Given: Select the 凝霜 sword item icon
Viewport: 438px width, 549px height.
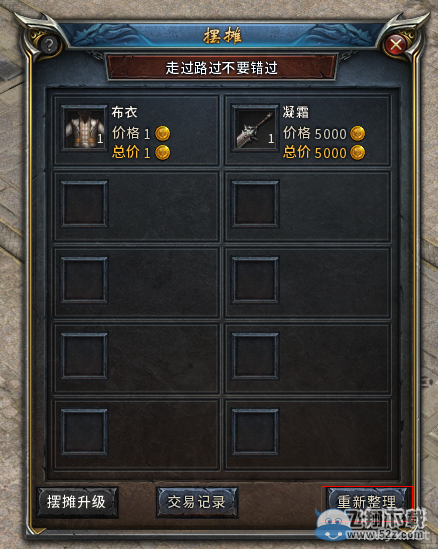Looking at the screenshot, I should pyautogui.click(x=255, y=128).
